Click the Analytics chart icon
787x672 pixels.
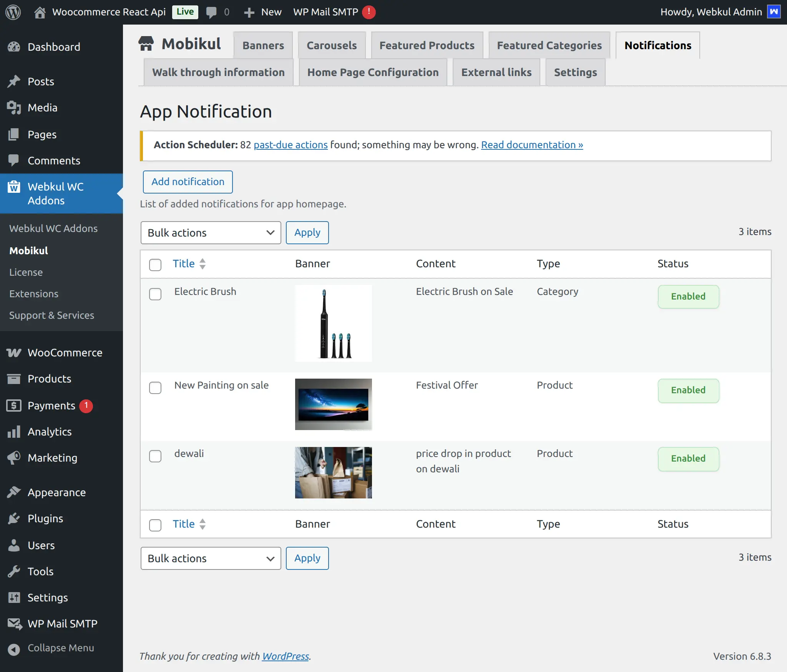tap(14, 432)
